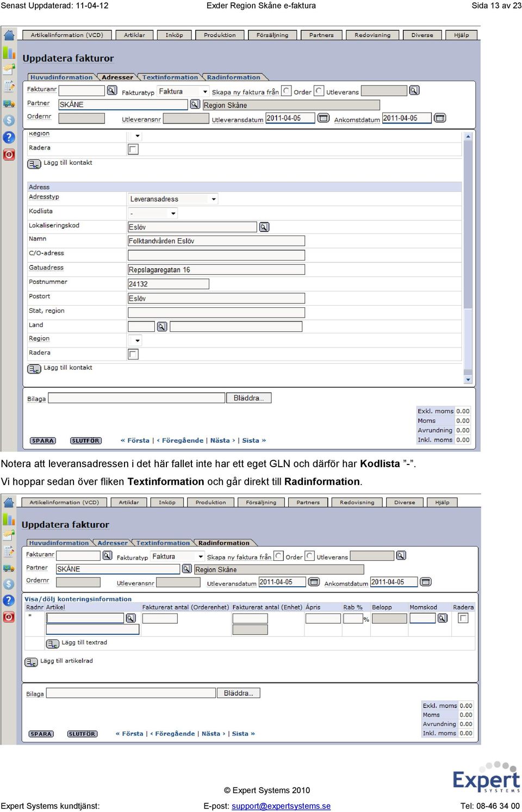Open the Region dropdown below the Land field
Viewport: 522px width, 812px height.
tap(135, 340)
